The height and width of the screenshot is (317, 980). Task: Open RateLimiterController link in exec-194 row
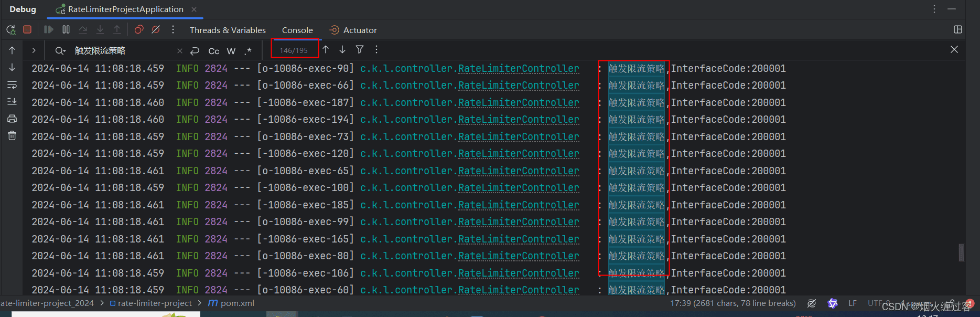[x=519, y=120]
